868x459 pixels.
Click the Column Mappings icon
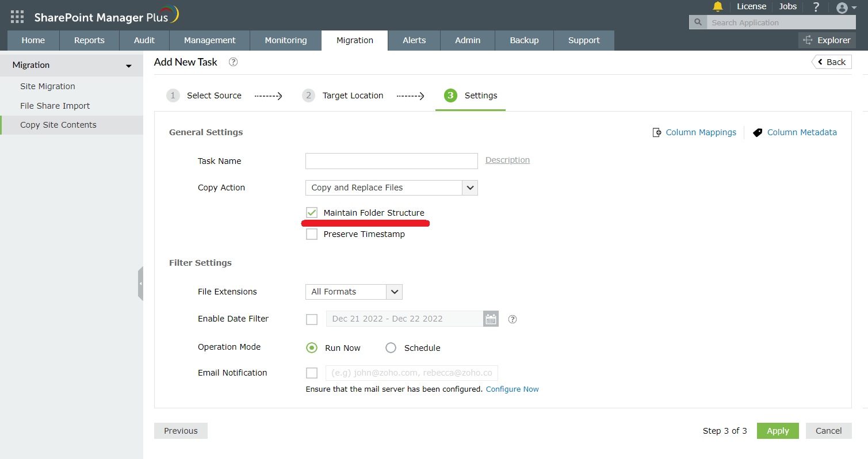click(x=657, y=132)
